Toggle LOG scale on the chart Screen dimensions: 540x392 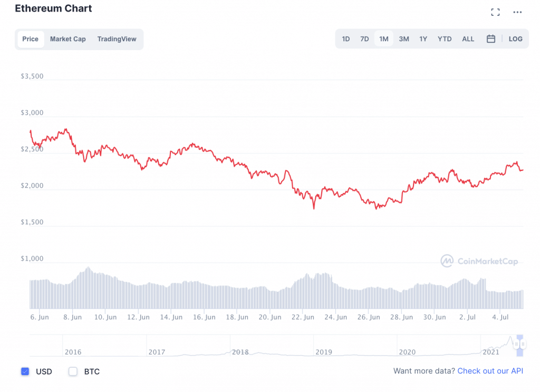coord(515,39)
